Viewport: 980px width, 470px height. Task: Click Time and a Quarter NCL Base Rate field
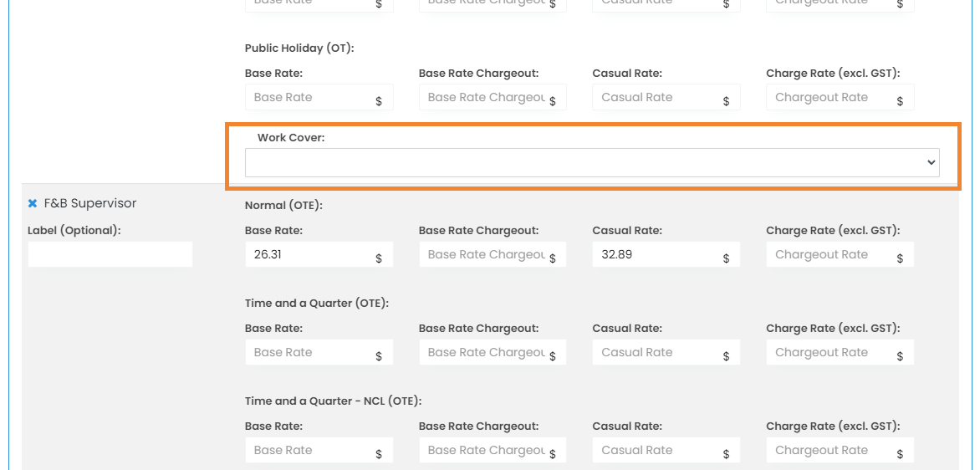click(308, 450)
